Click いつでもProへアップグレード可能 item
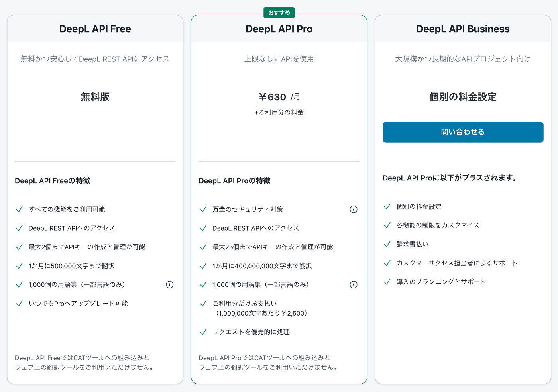This screenshot has width=558, height=392. point(78,304)
